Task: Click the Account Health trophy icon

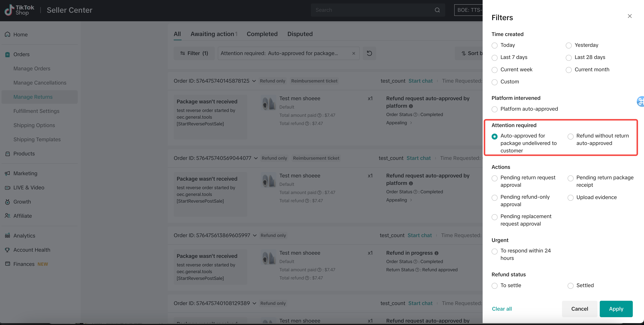Action: (x=7, y=250)
